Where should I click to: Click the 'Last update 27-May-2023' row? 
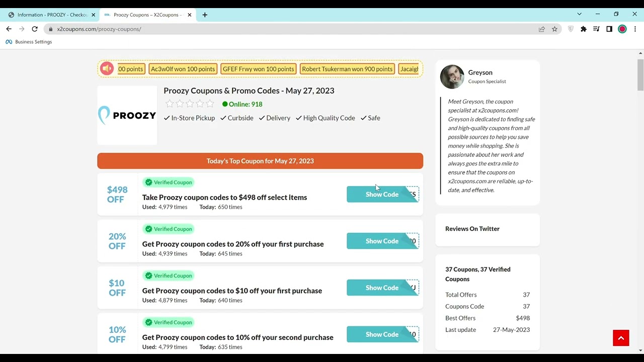(488, 330)
